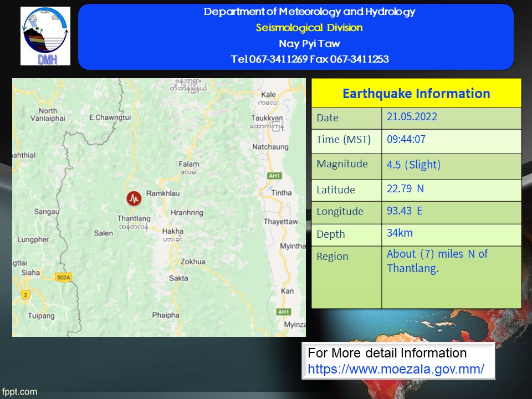
Task: Select the latitude value 22.79 N
Action: (405, 188)
